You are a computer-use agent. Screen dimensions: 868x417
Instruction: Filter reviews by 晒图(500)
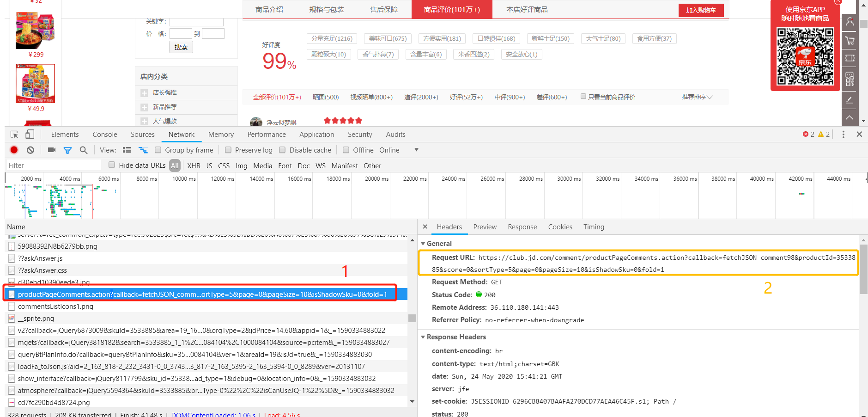pos(326,97)
